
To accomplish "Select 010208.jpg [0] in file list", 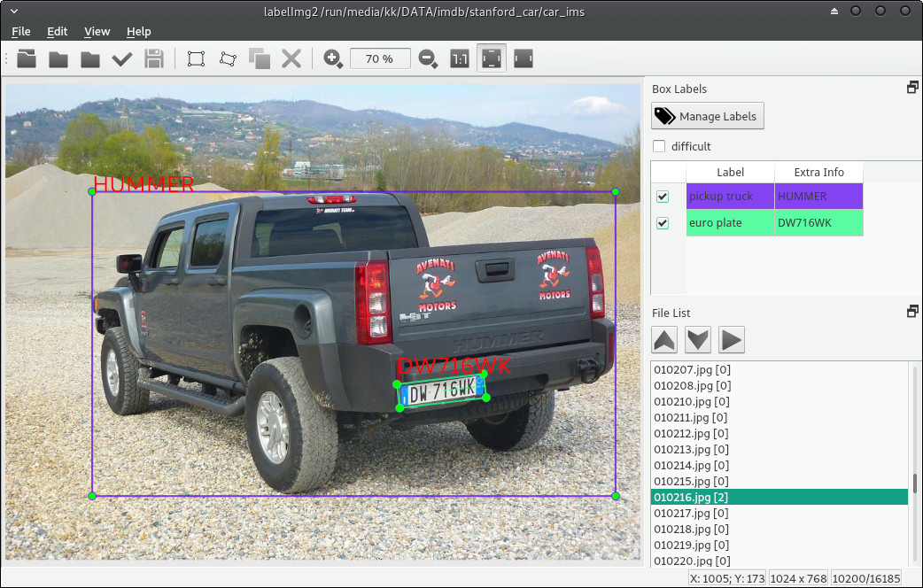I will point(780,385).
